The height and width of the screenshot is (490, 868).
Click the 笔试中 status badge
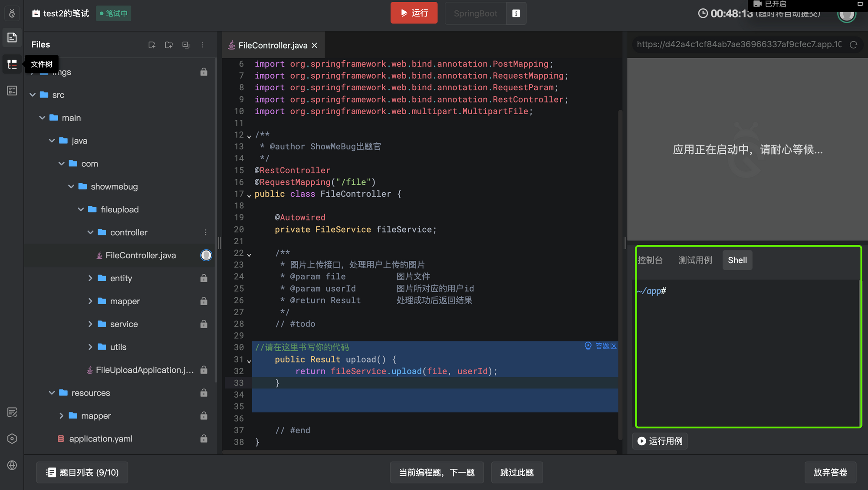tap(114, 13)
